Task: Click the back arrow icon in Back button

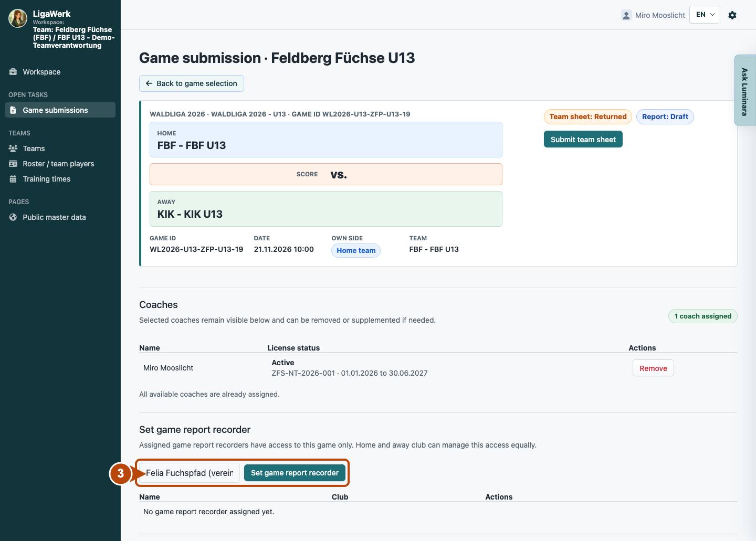Action: (149, 83)
